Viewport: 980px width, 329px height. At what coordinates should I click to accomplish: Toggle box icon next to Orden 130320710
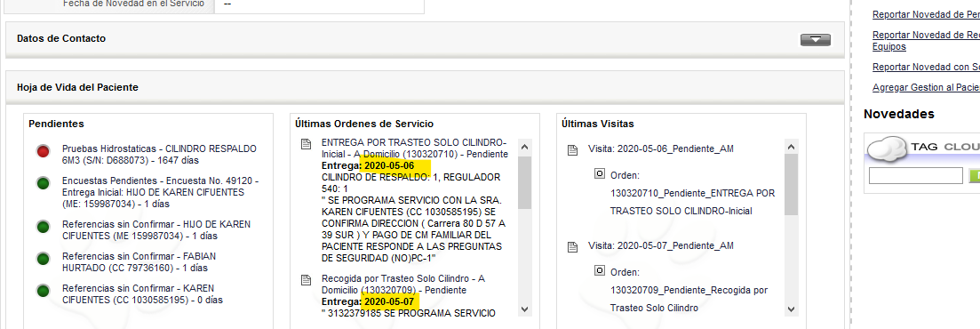[600, 173]
